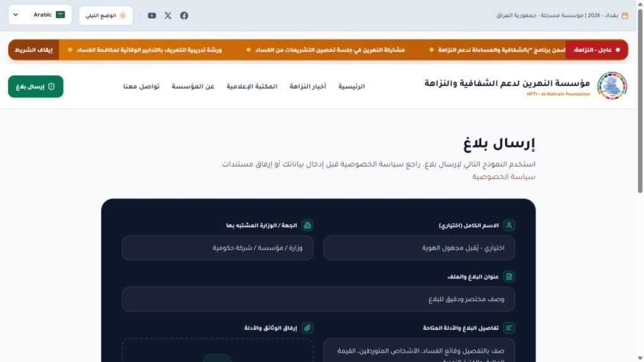Expand the language chevron arrow
This screenshot has height=362, width=644.
(x=16, y=15)
